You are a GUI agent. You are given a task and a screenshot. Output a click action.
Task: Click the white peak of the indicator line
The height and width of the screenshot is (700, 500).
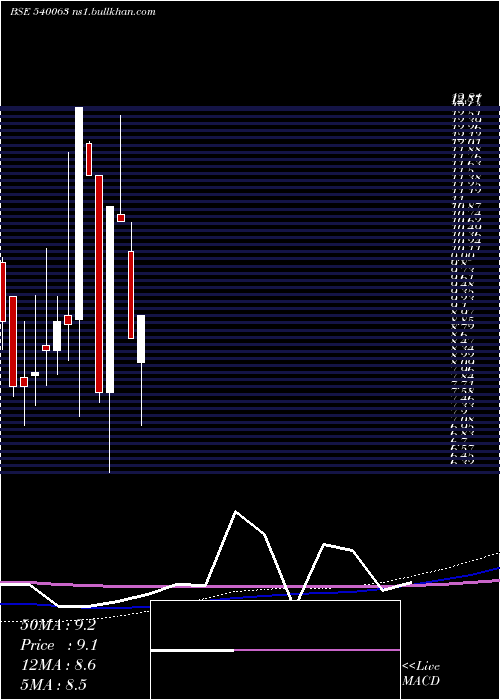pos(236,512)
